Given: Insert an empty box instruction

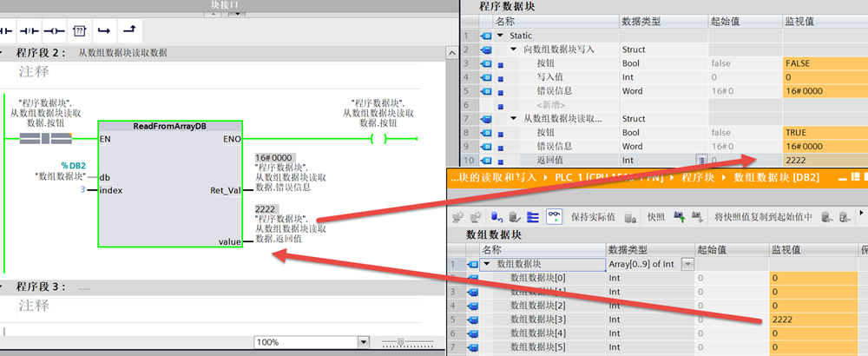Looking at the screenshot, I should 79,31.
